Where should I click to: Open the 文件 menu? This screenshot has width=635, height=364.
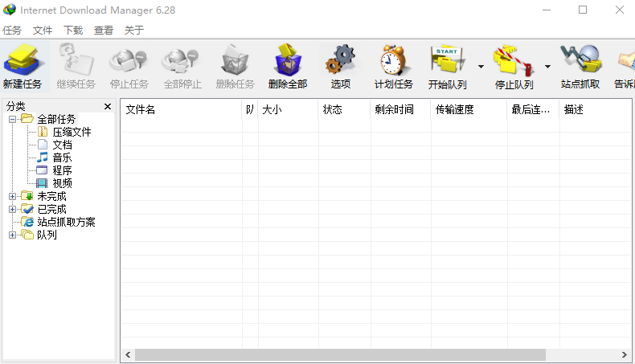click(x=43, y=31)
